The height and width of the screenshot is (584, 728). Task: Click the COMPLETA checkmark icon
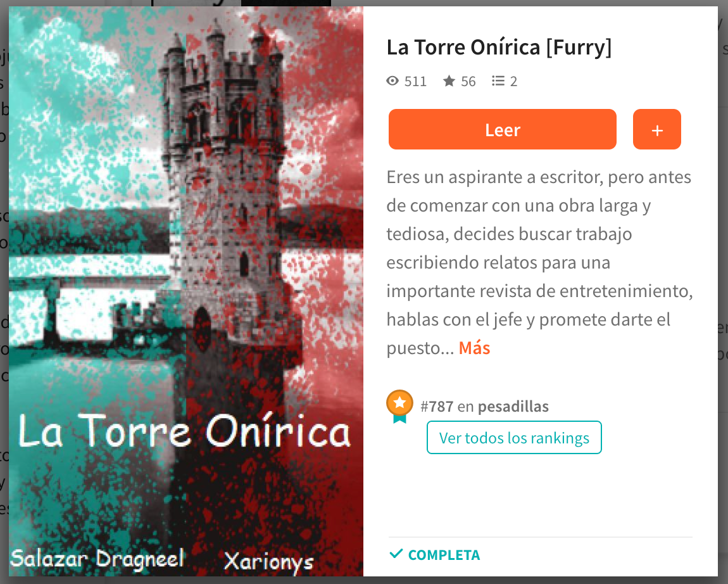pyautogui.click(x=396, y=554)
